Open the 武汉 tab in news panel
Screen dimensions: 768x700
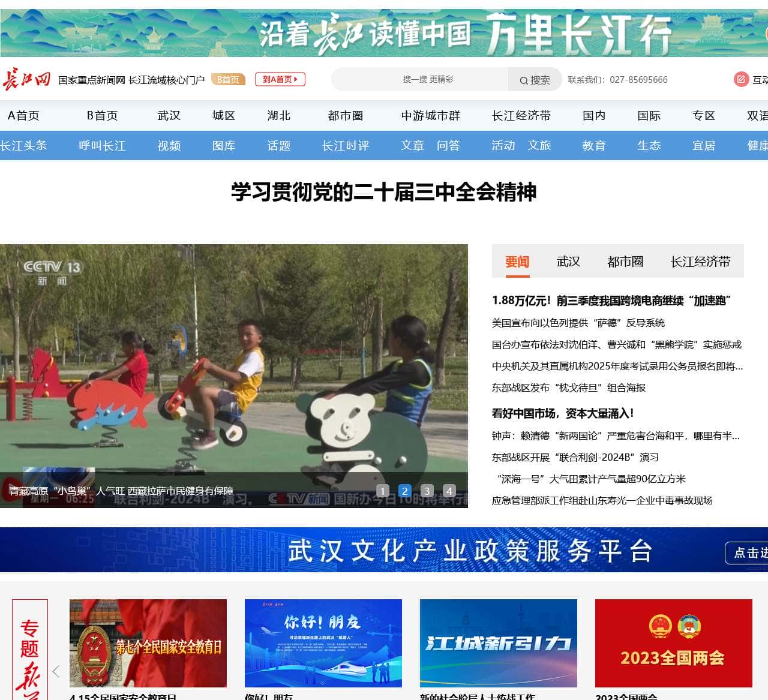coord(568,262)
